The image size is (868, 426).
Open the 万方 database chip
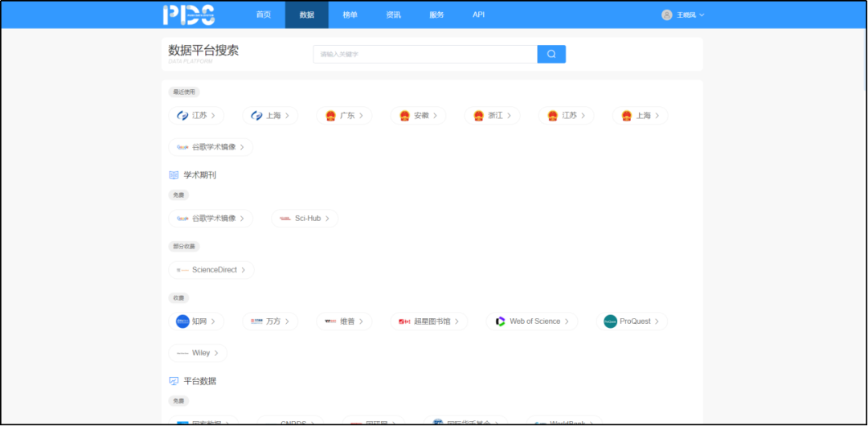click(270, 322)
